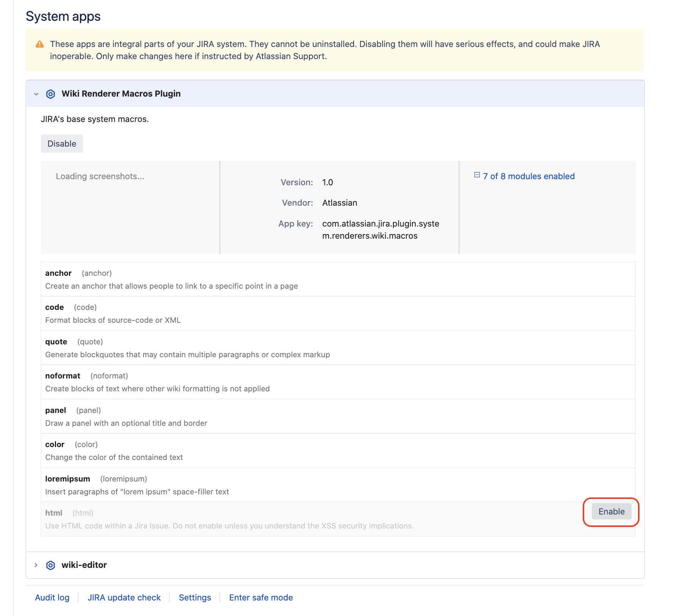Select the panel module row
The width and height of the screenshot is (677, 616).
(x=338, y=416)
